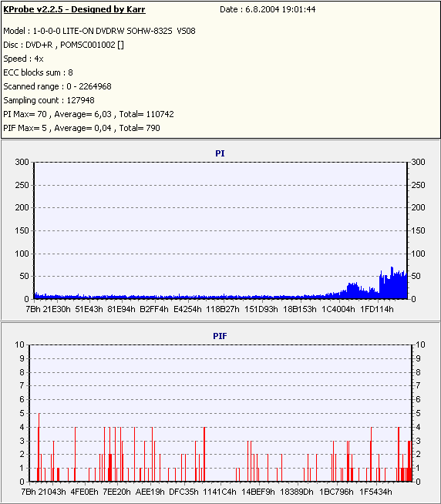Image resolution: width=441 pixels, height=504 pixels.
Task: Click the Scanned range : 0 - 2264968 line
Action: point(57,86)
